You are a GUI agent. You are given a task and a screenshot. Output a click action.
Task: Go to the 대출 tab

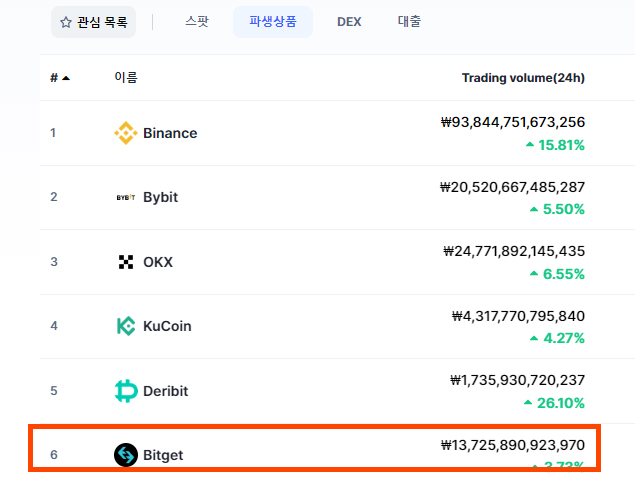point(409,21)
